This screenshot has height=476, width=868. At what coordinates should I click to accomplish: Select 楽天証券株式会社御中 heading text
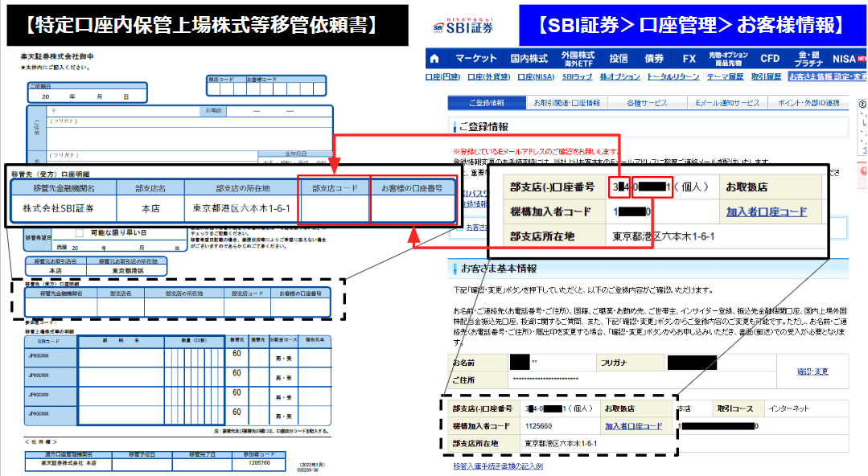57,56
